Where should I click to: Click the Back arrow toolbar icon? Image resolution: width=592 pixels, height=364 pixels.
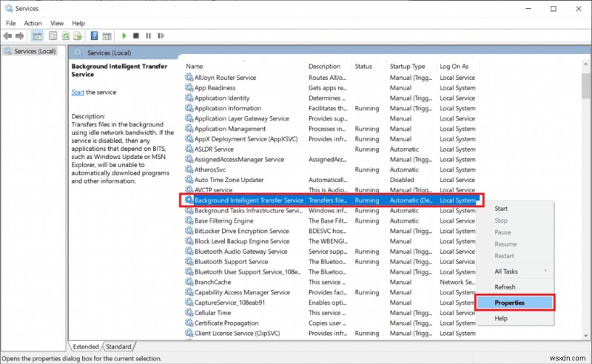[7, 36]
